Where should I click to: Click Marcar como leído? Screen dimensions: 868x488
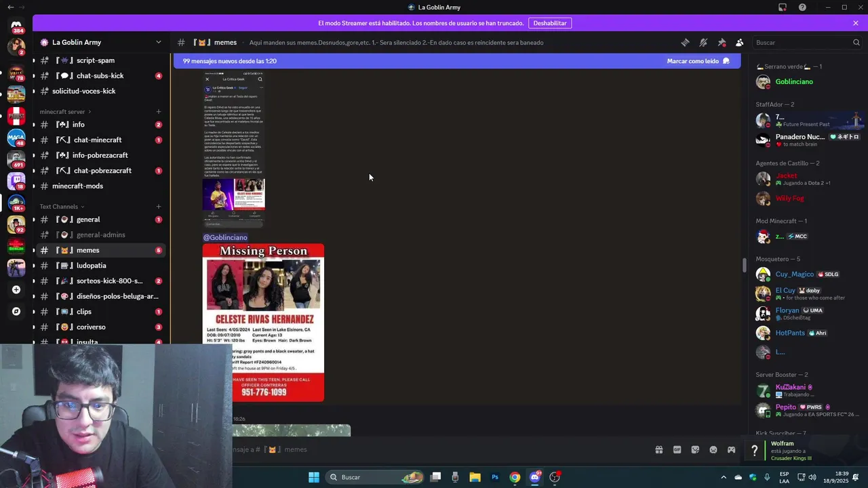(698, 61)
